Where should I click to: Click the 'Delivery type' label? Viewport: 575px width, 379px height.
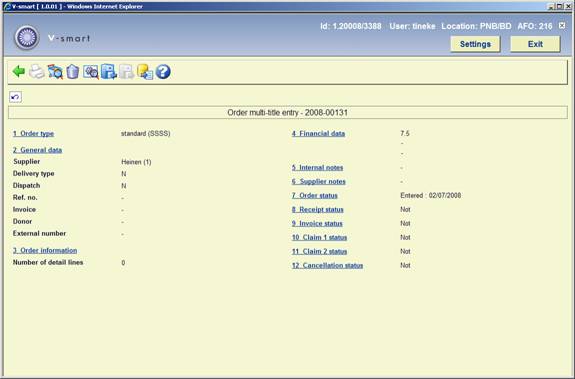pyautogui.click(x=33, y=173)
